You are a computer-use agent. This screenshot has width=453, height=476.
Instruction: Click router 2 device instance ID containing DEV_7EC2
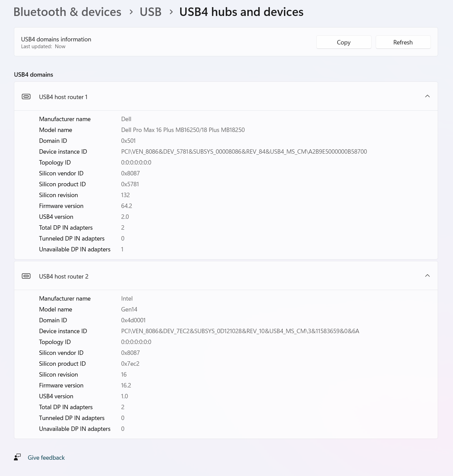(x=240, y=331)
